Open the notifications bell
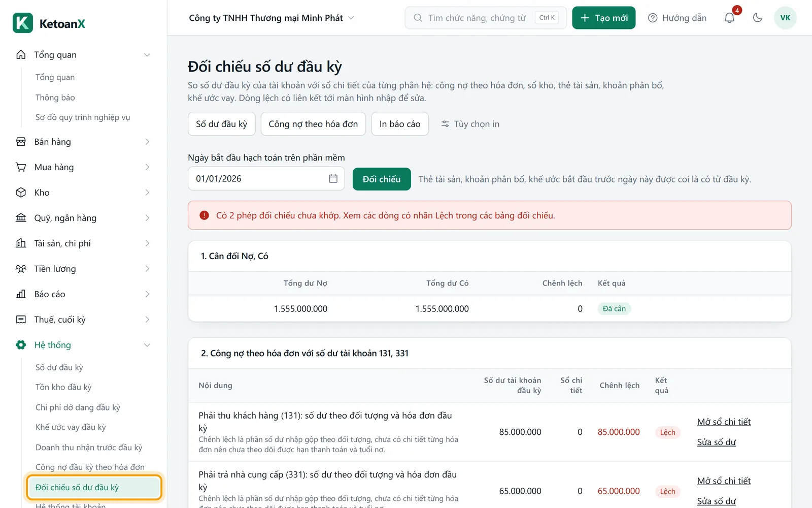 click(729, 18)
